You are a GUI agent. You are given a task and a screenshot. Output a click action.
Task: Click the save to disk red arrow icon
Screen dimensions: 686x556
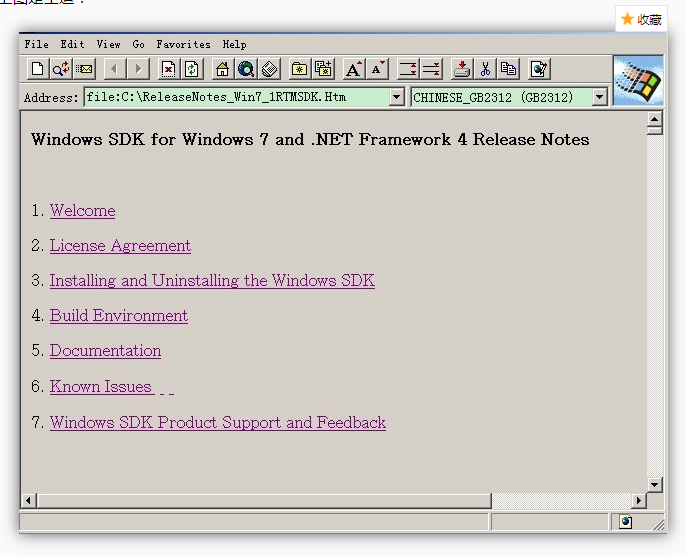coord(462,69)
